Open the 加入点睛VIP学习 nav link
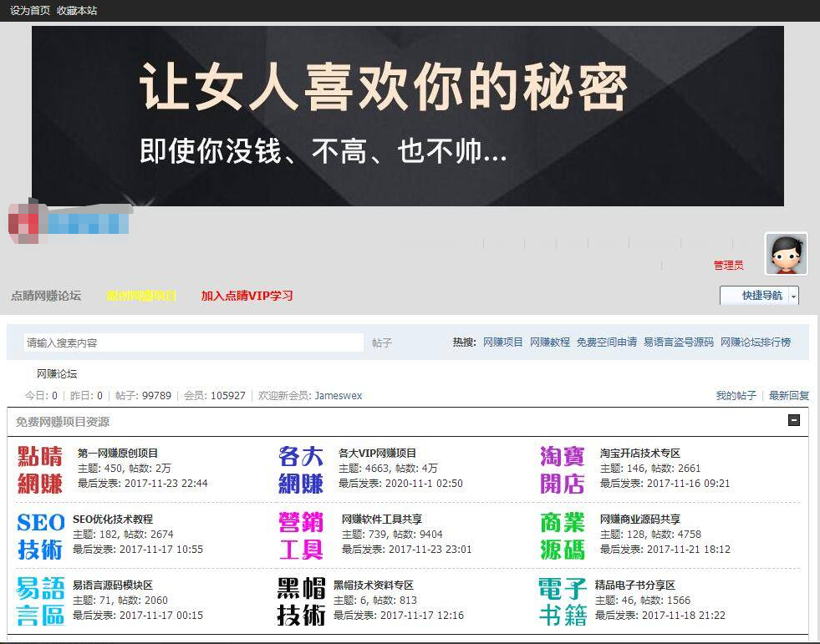 coord(247,296)
